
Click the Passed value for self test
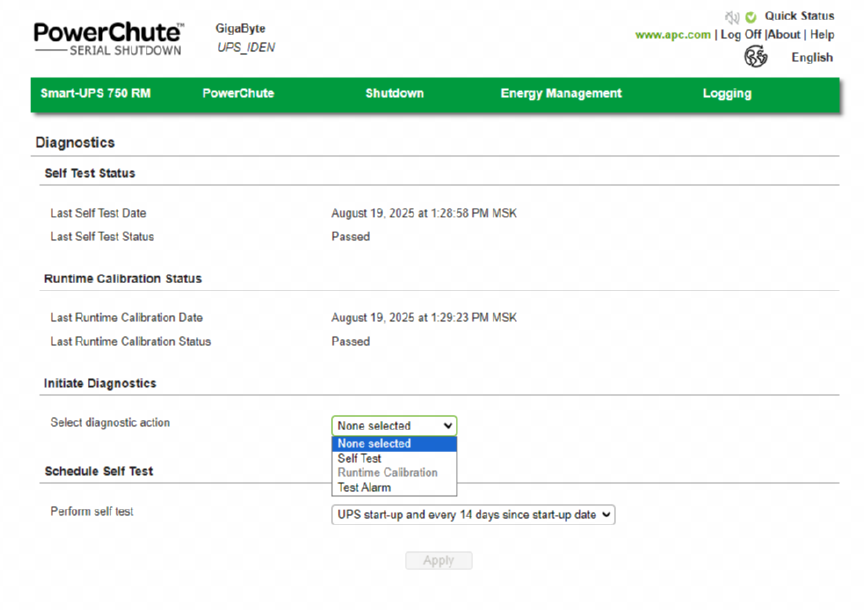350,236
